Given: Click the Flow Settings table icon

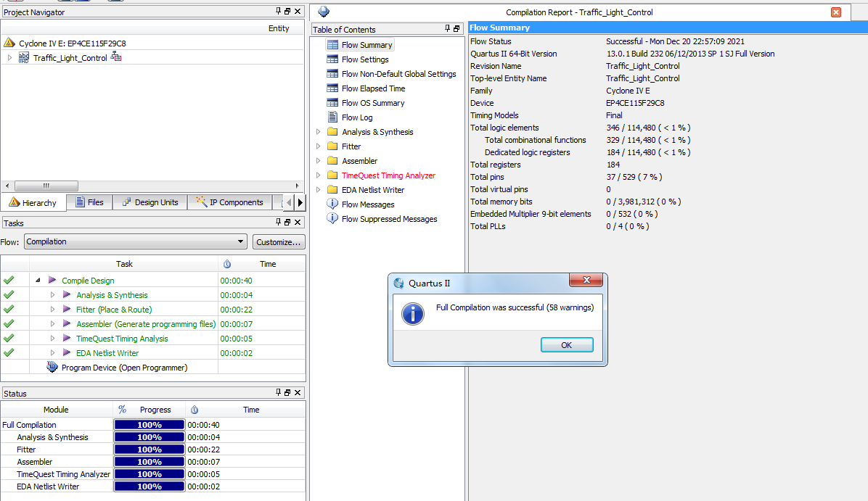Looking at the screenshot, I should click(332, 59).
